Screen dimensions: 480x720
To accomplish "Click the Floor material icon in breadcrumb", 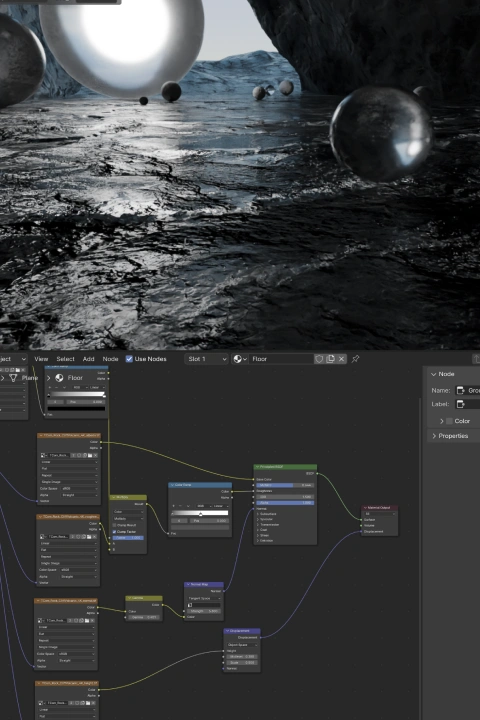I will (x=59, y=378).
